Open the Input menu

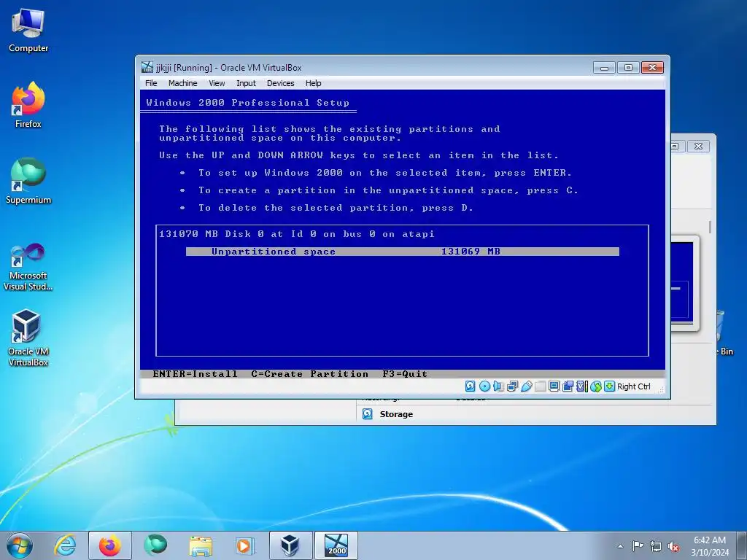coord(246,83)
